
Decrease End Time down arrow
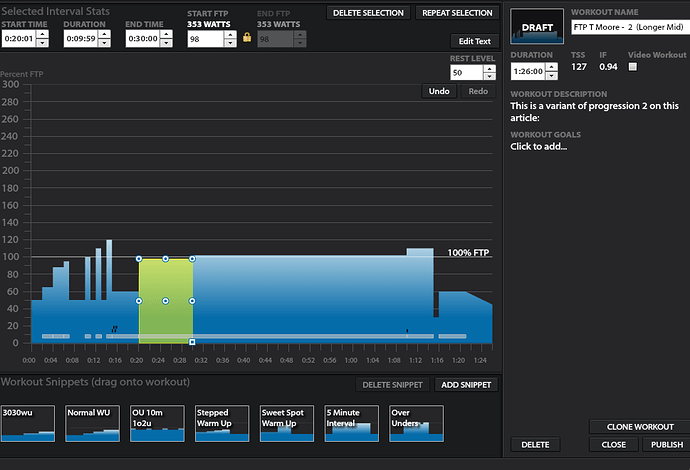(x=166, y=43)
